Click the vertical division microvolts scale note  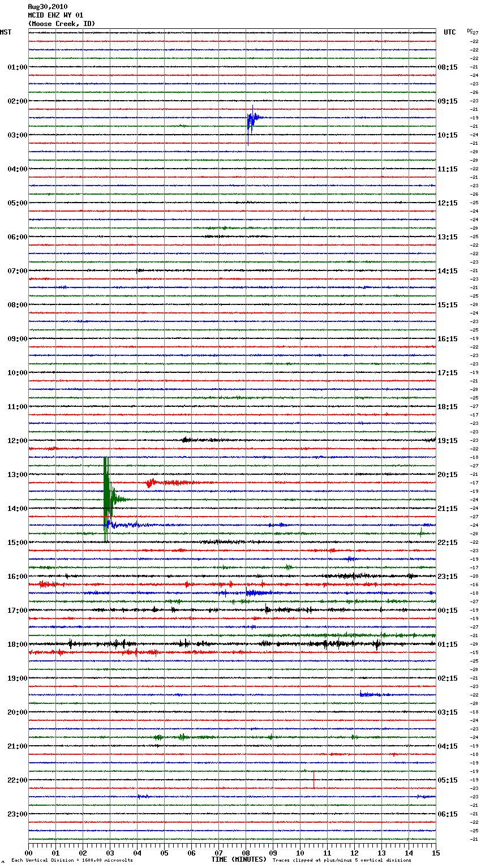tap(72, 860)
